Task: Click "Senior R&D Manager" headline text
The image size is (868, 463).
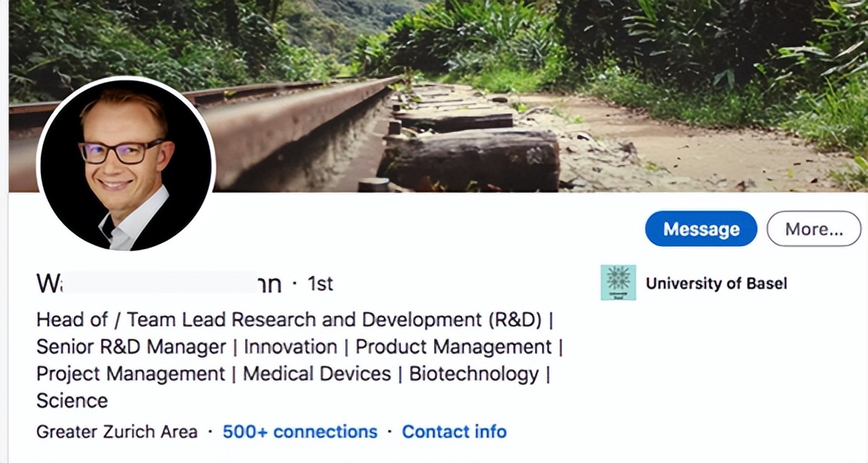Action: [131, 347]
